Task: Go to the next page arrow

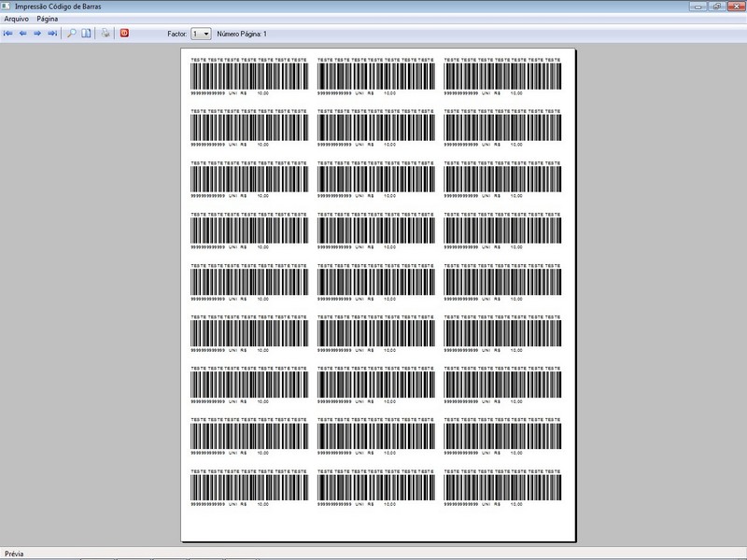Action: point(37,34)
